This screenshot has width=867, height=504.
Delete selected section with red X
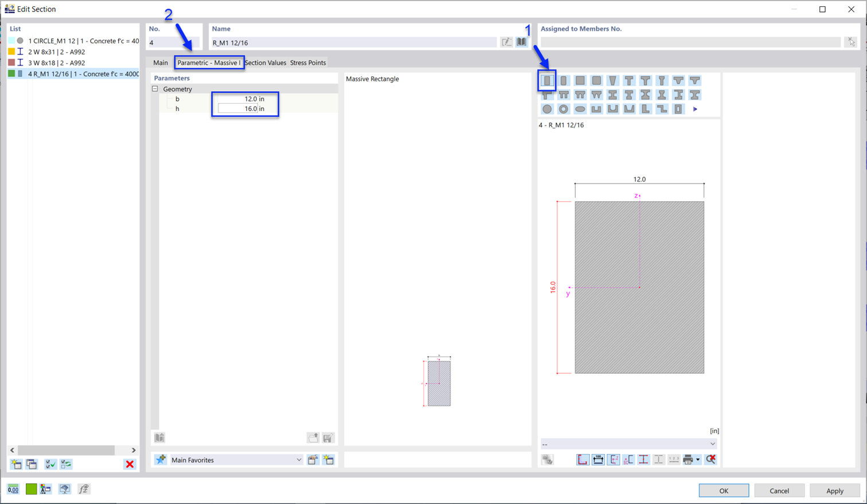point(130,464)
